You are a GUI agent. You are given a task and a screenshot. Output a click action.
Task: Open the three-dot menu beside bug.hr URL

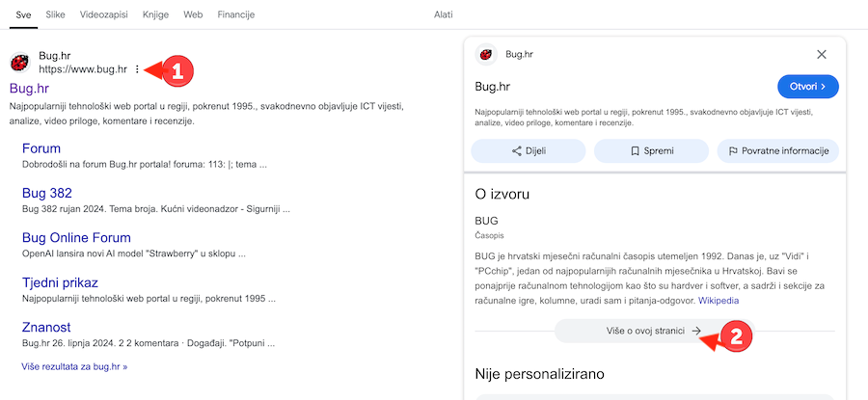(x=137, y=69)
